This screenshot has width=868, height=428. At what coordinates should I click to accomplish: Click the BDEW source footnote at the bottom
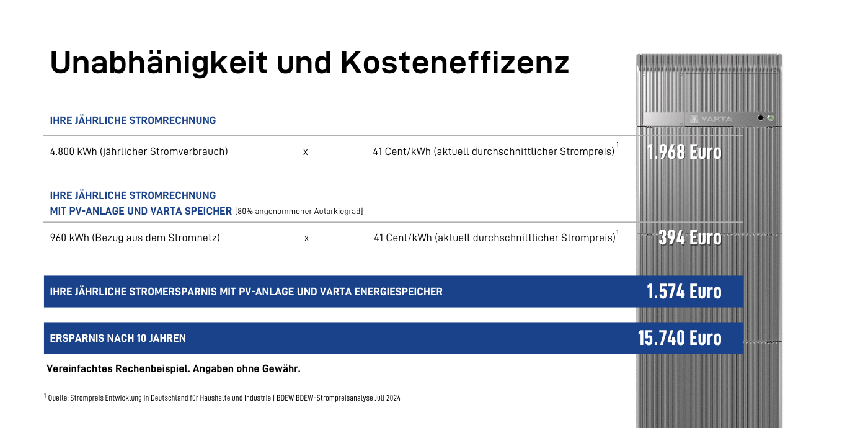pyautogui.click(x=223, y=398)
